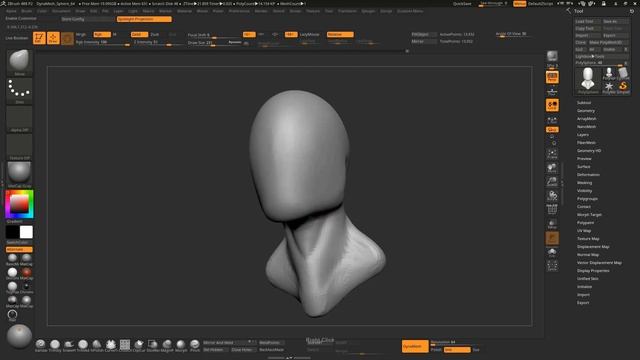The width and height of the screenshot is (640, 360).
Task: Open the Texture Off selector
Action: point(19,146)
